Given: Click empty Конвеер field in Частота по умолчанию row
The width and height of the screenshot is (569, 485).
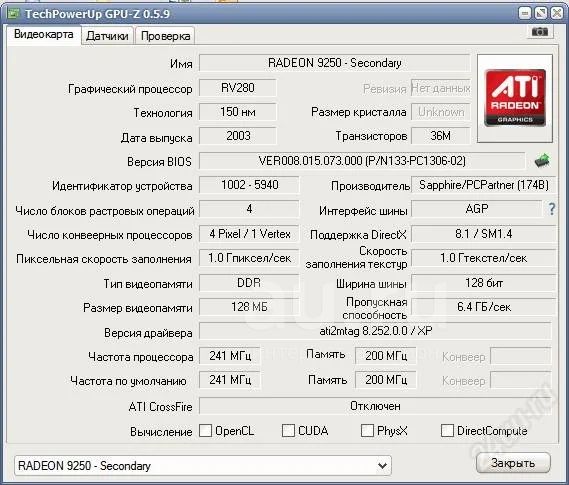Looking at the screenshot, I should [x=521, y=380].
